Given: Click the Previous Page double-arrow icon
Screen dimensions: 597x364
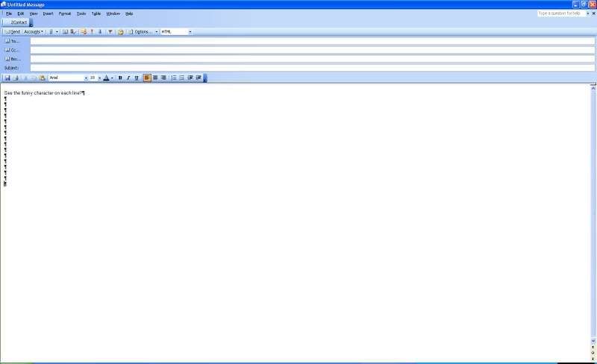Looking at the screenshot, I should tap(593, 348).
